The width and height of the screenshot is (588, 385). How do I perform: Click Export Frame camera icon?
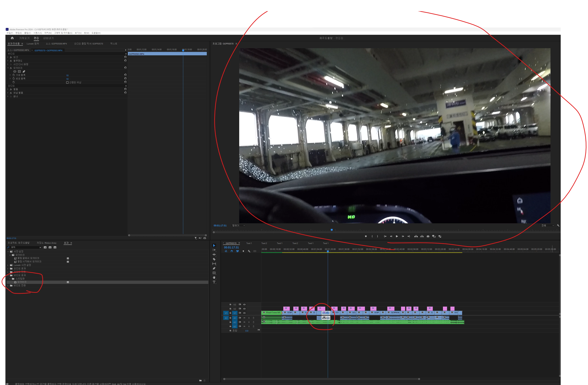pyautogui.click(x=428, y=237)
